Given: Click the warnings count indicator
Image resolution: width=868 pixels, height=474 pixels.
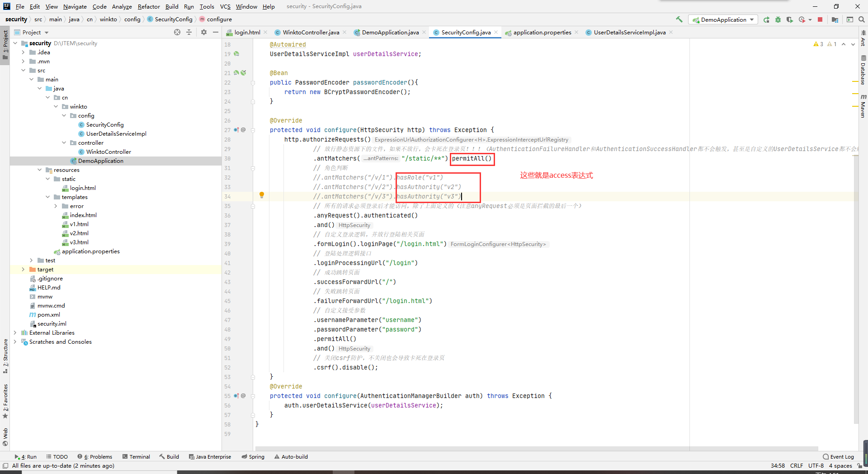Looking at the screenshot, I should [x=818, y=44].
